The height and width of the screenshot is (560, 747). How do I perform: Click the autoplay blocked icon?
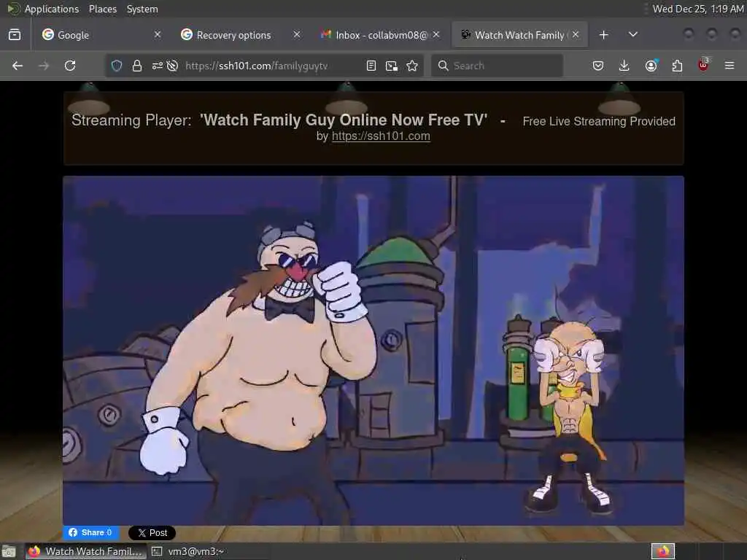point(172,66)
